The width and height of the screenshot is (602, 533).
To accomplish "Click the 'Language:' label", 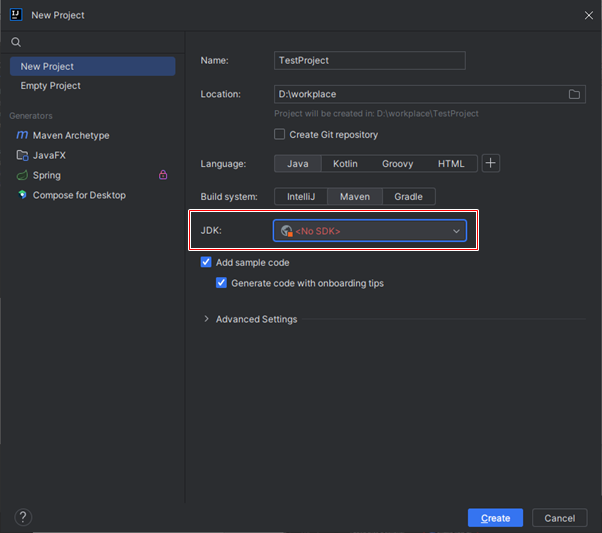I will tap(223, 164).
